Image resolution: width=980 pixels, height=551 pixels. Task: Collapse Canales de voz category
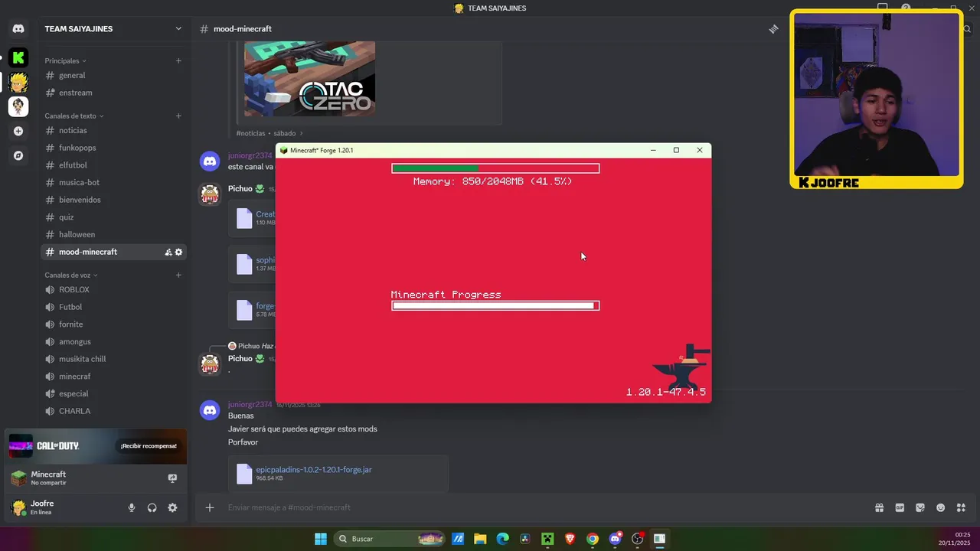coord(70,275)
